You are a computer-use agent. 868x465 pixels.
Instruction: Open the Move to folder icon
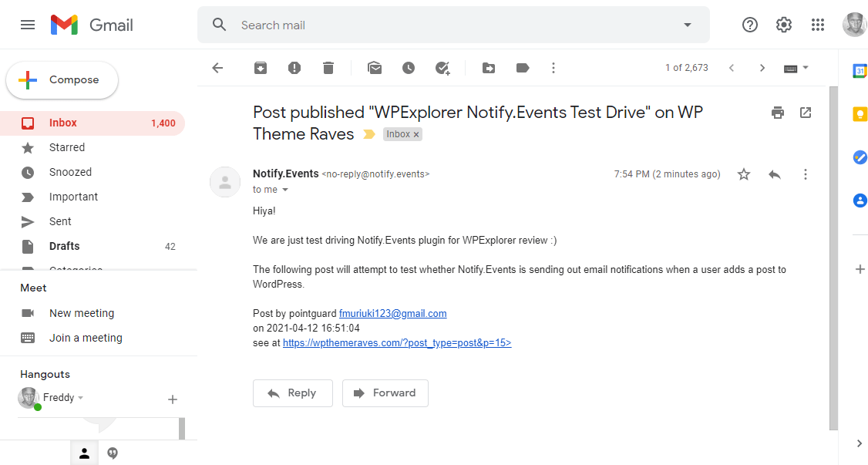[489, 68]
